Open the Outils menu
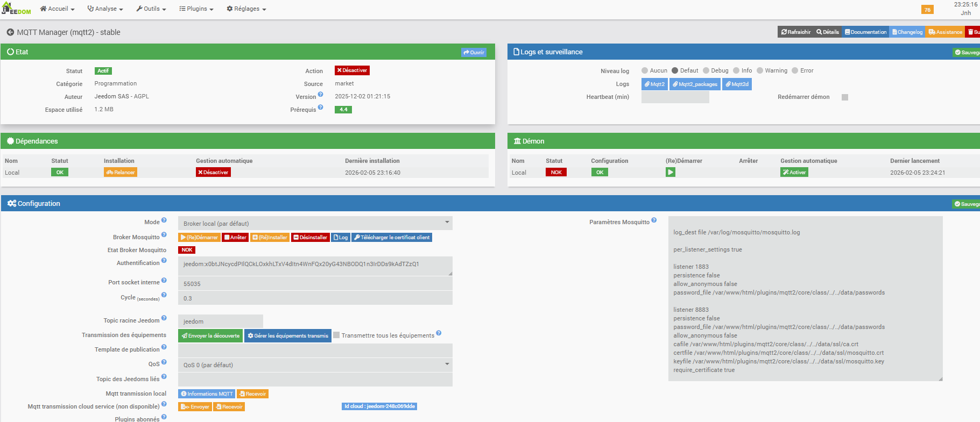Viewport: 980px width, 422px height. coord(151,9)
